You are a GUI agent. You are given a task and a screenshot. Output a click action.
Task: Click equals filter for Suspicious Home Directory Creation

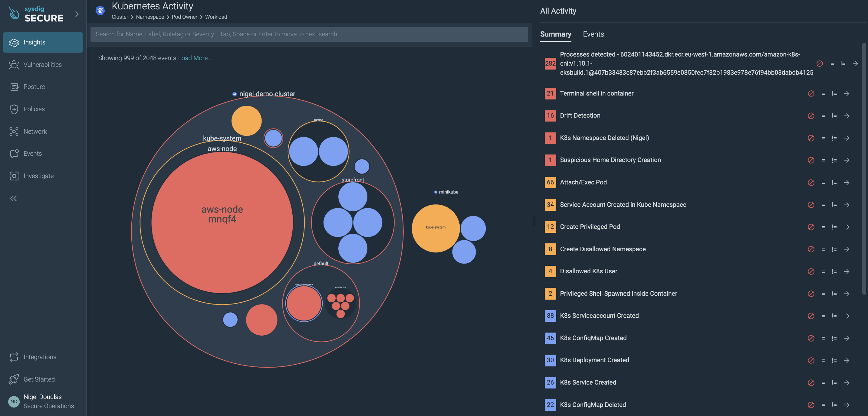tap(824, 160)
